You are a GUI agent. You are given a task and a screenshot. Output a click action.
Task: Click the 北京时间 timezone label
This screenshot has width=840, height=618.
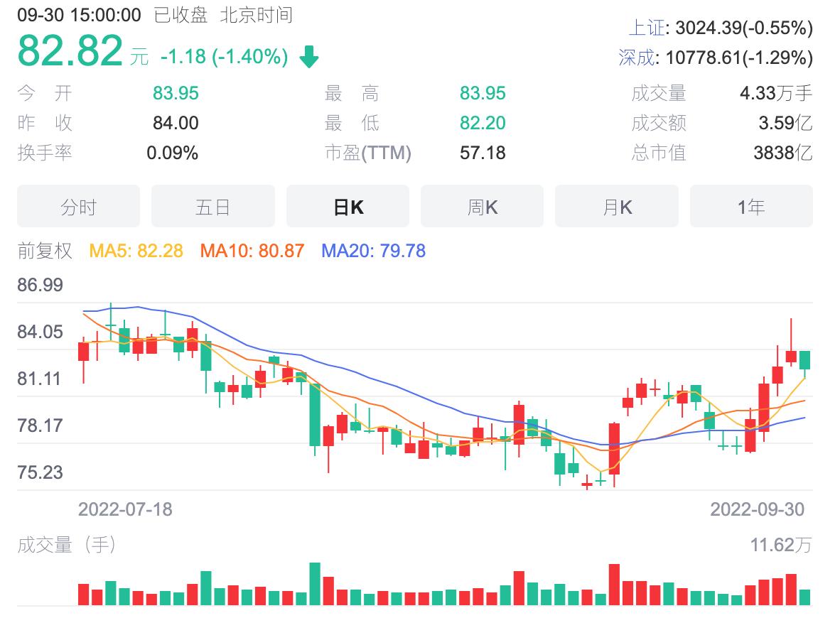coord(256,14)
